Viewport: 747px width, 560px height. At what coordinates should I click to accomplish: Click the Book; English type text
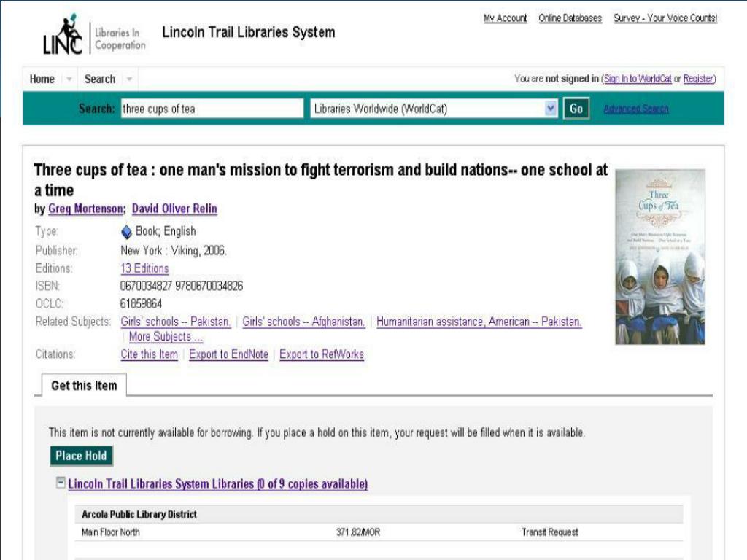[x=166, y=231]
